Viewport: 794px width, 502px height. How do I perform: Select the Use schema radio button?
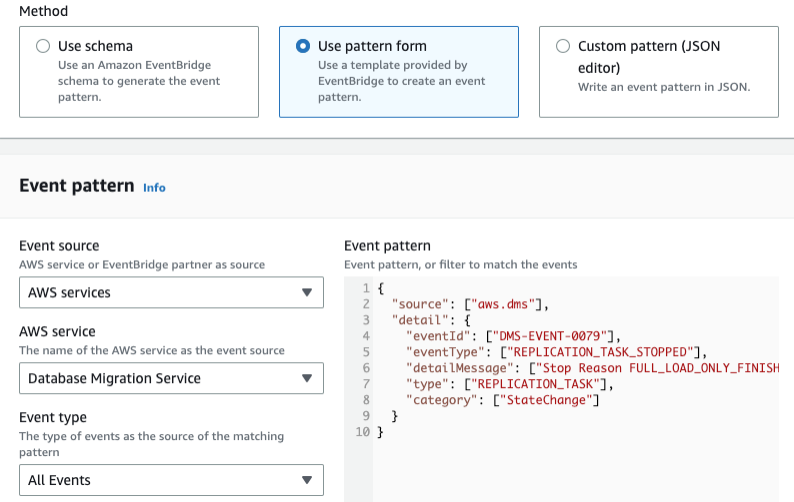(42, 46)
